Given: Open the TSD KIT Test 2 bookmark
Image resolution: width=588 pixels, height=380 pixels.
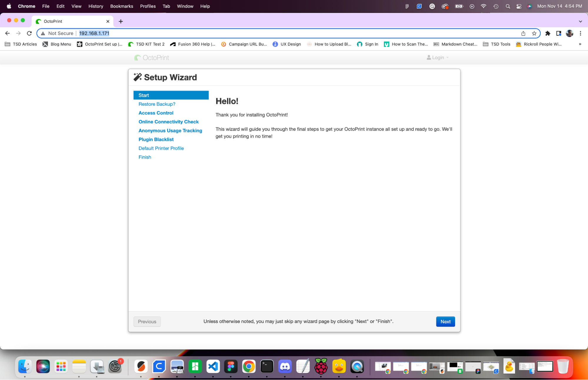Looking at the screenshot, I should 146,44.
